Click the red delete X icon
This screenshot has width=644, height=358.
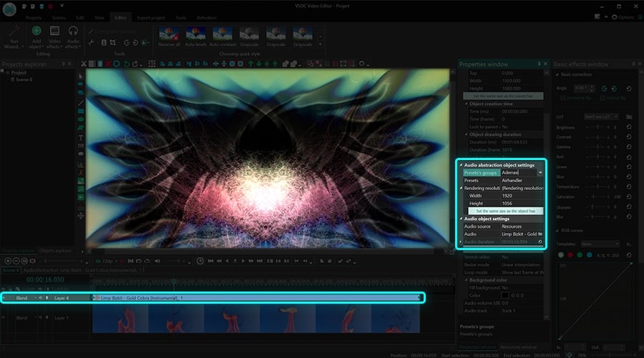tap(108, 64)
